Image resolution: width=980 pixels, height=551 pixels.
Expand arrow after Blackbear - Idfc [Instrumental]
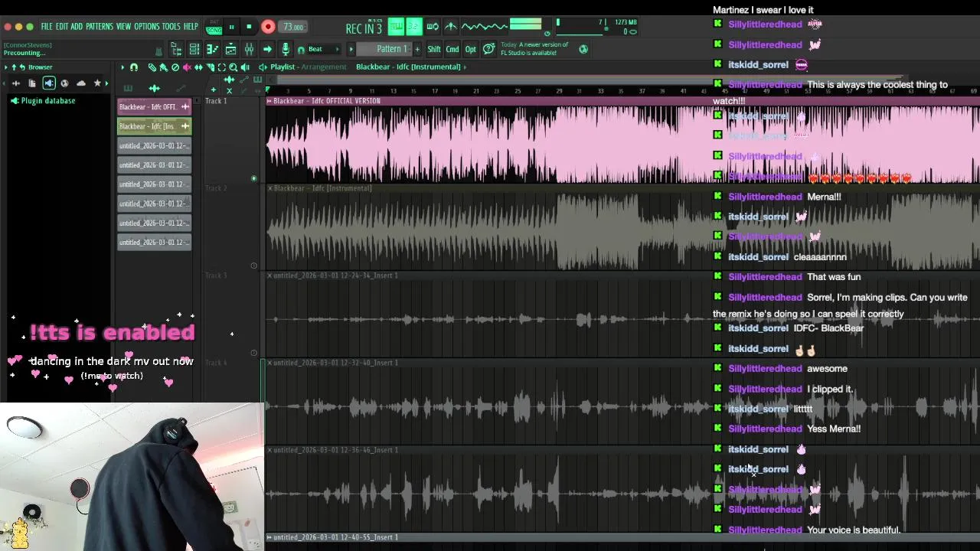pyautogui.click(x=465, y=67)
